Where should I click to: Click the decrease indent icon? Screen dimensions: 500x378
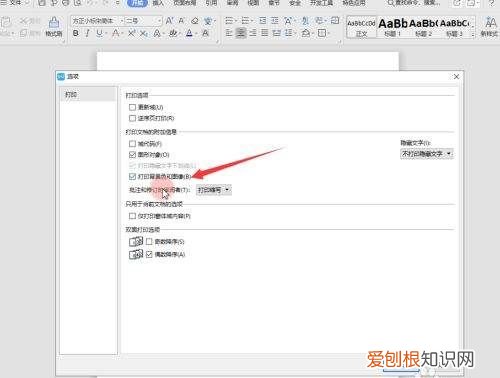point(263,21)
